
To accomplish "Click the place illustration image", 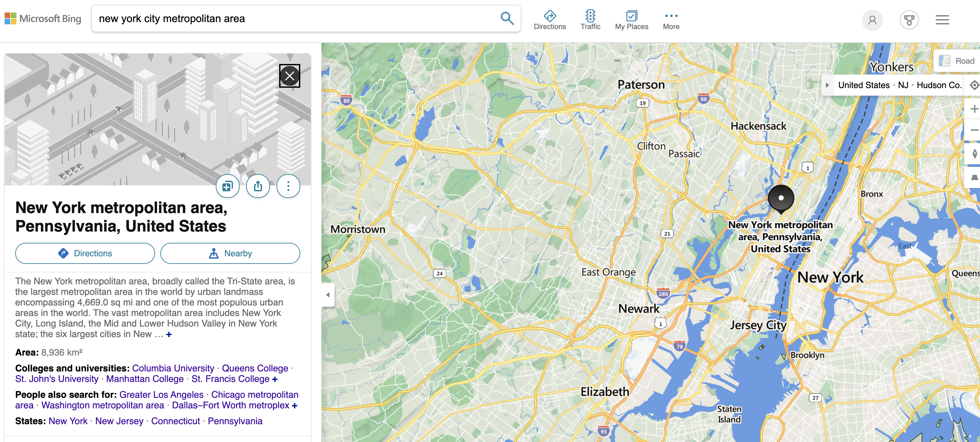I will 157,119.
